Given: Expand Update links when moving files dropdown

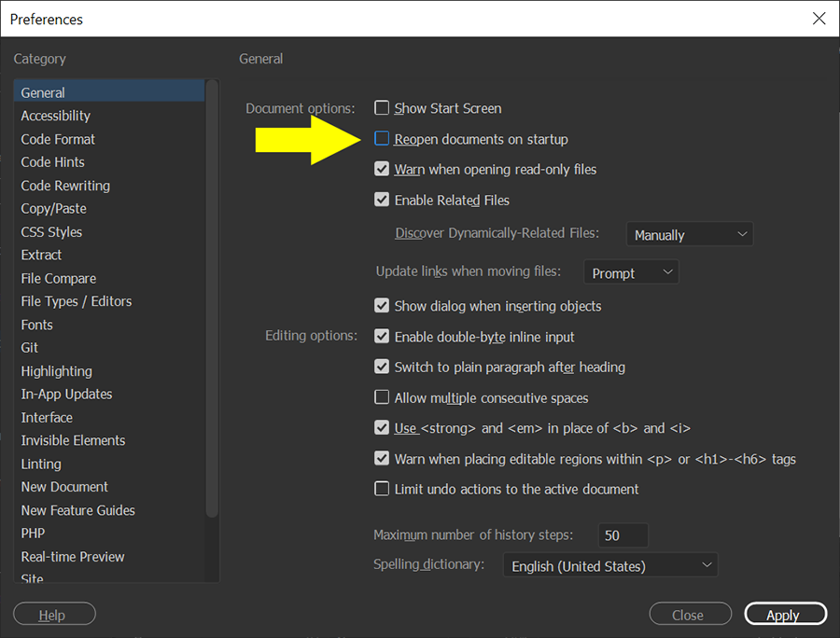Looking at the screenshot, I should tap(631, 273).
